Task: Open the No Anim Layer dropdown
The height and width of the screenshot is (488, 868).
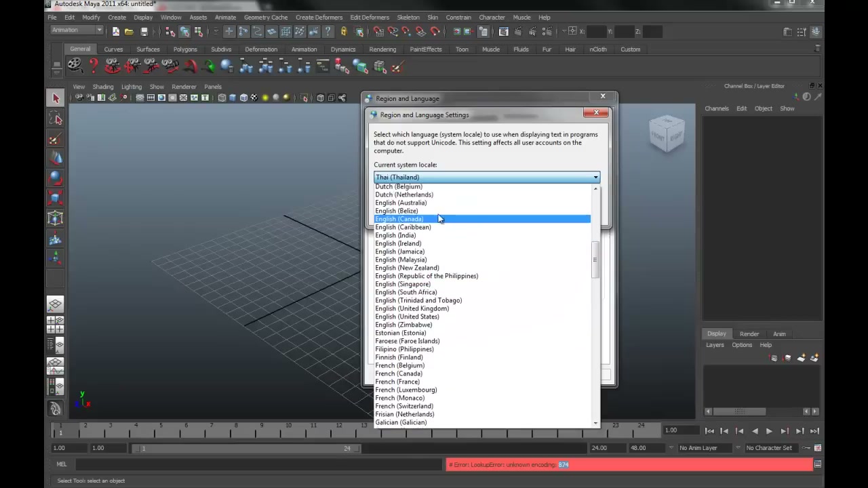Action: point(705,448)
